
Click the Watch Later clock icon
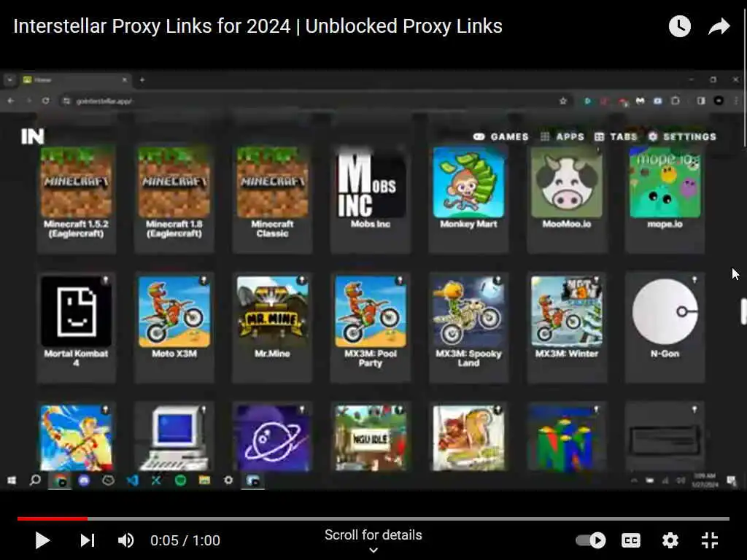pos(679,26)
